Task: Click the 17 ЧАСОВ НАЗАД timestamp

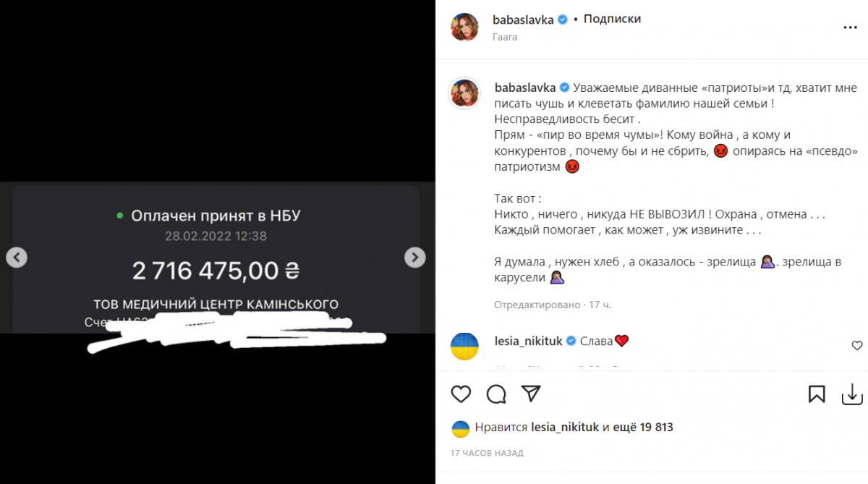Action: tap(487, 453)
